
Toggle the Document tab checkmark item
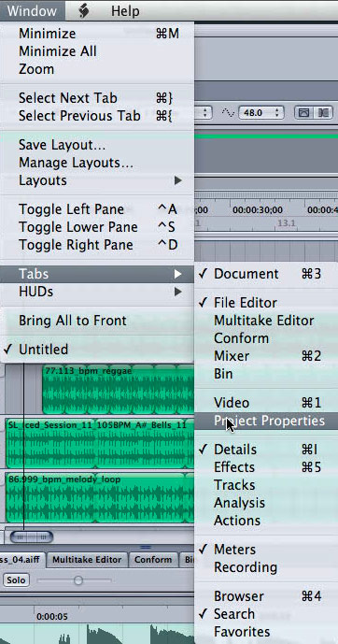(266, 274)
